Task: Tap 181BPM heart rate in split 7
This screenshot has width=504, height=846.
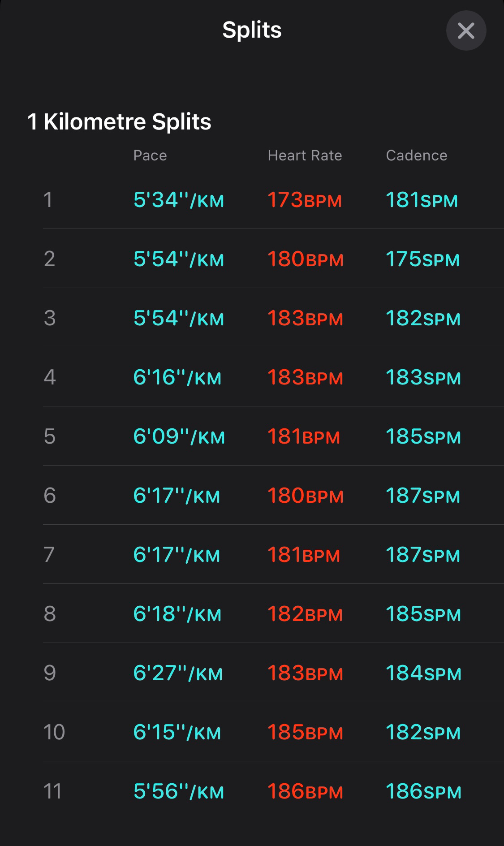Action: pos(303,555)
